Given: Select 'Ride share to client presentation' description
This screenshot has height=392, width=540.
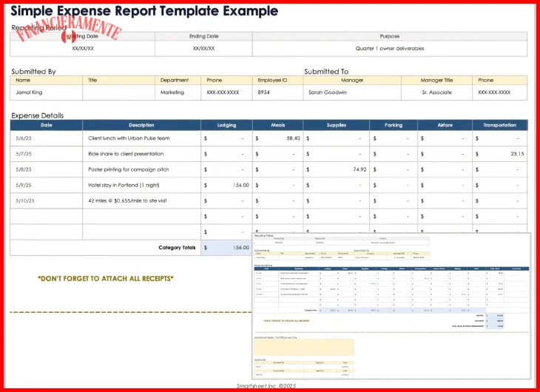Looking at the screenshot, I should tap(141, 154).
